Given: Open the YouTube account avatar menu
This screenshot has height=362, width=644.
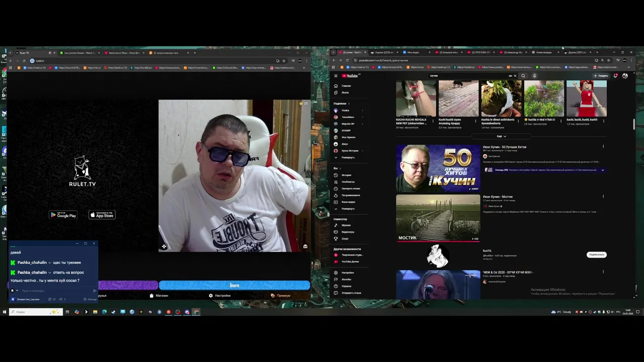Looking at the screenshot, I should [x=625, y=76].
